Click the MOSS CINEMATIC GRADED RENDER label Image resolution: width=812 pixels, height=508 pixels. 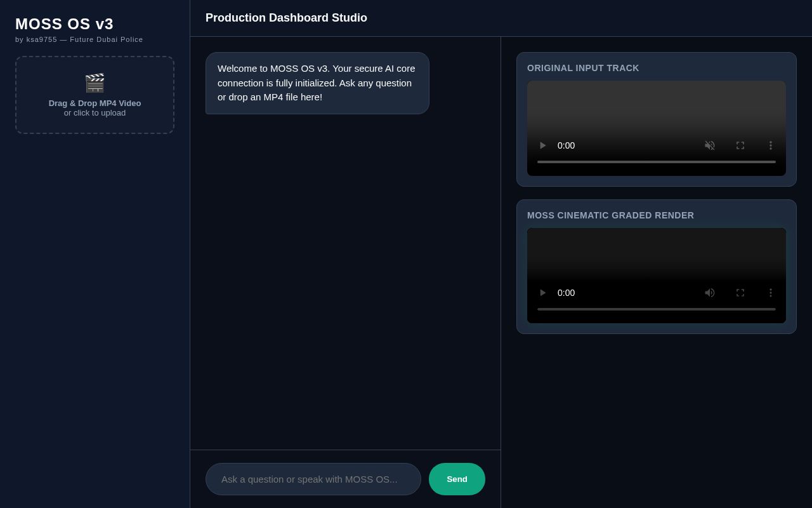610,215
